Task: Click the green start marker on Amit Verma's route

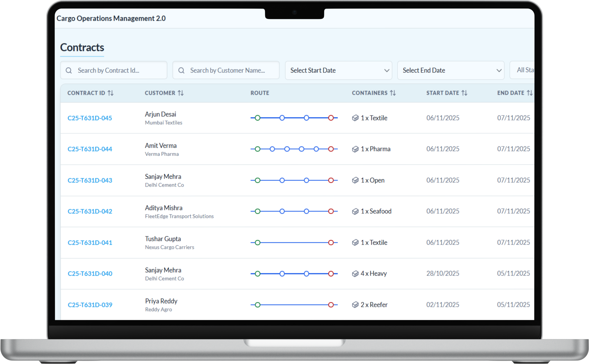Action: (257, 149)
